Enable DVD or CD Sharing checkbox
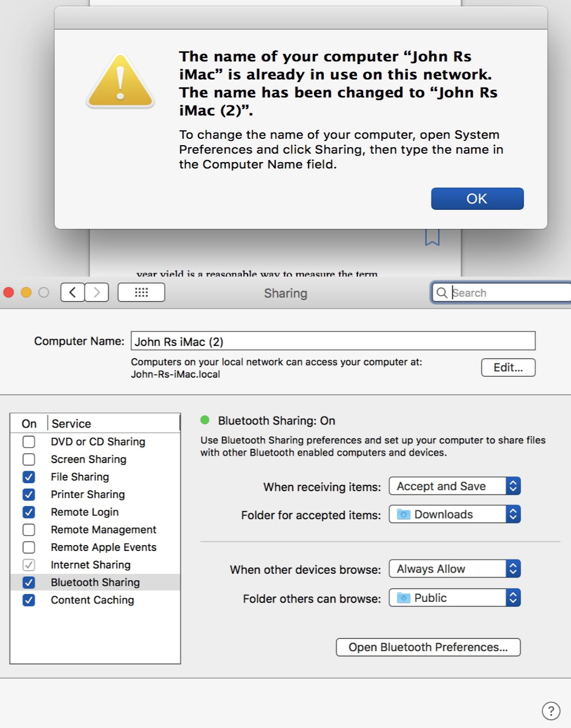The image size is (571, 728). pos(29,442)
